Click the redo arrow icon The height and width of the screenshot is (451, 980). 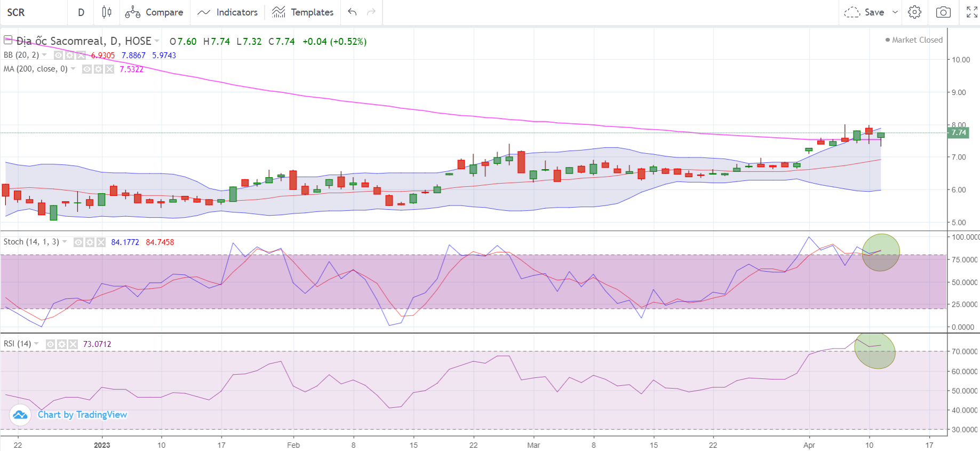coord(371,12)
